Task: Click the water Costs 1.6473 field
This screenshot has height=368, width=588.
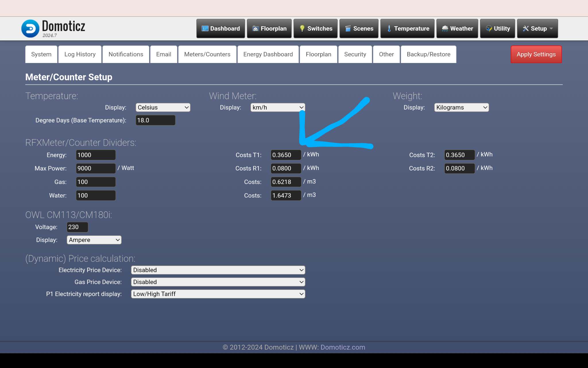Action: [286, 195]
